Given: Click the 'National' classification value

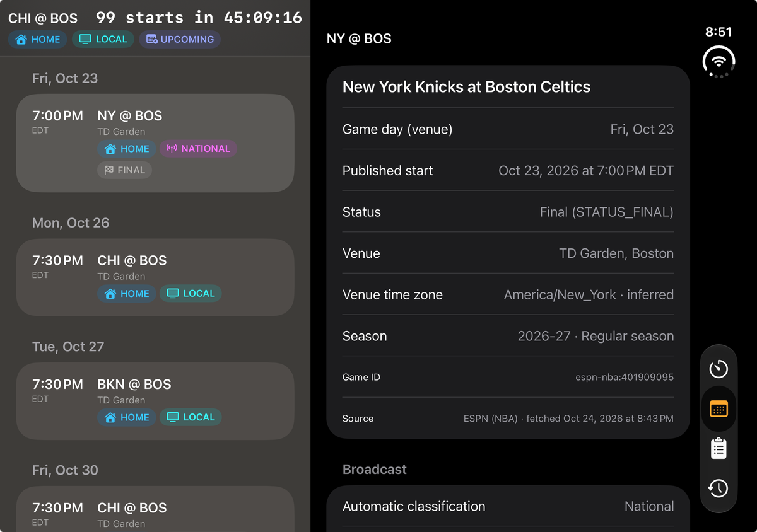Looking at the screenshot, I should coord(649,506).
